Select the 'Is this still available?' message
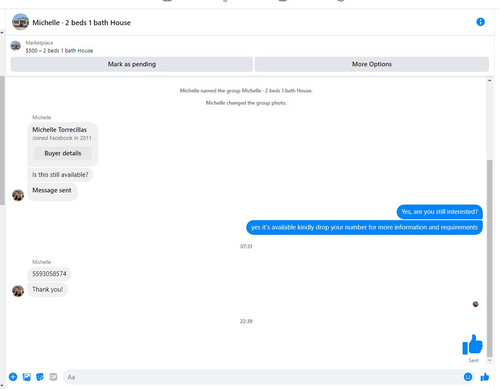 [60, 175]
